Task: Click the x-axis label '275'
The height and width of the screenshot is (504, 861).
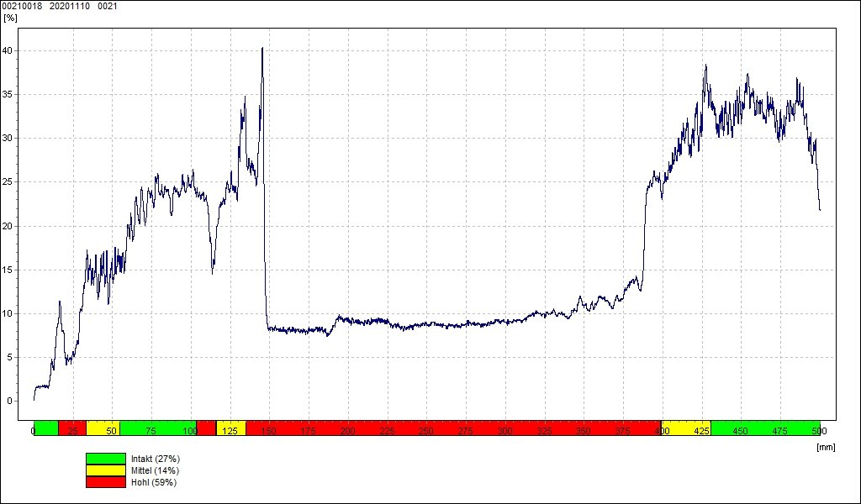Action: click(x=466, y=431)
